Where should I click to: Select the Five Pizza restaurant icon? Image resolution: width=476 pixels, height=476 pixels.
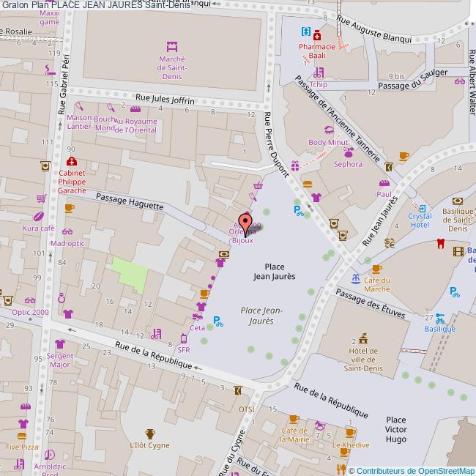pos(23,424)
